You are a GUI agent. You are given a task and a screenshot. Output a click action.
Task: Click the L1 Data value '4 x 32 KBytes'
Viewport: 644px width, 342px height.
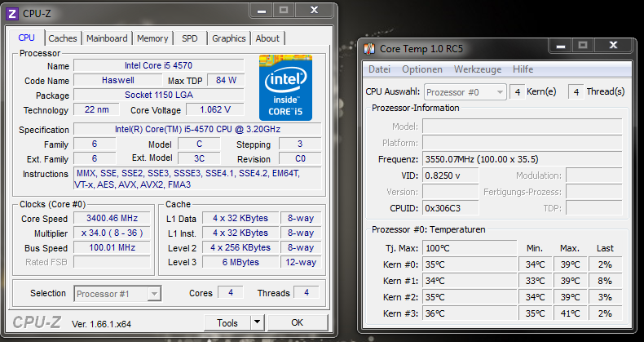click(240, 218)
